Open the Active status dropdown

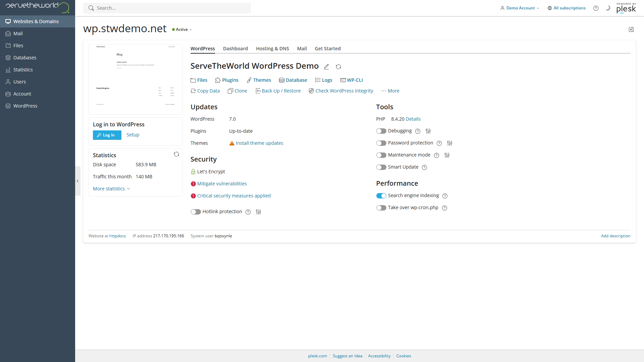click(x=182, y=29)
